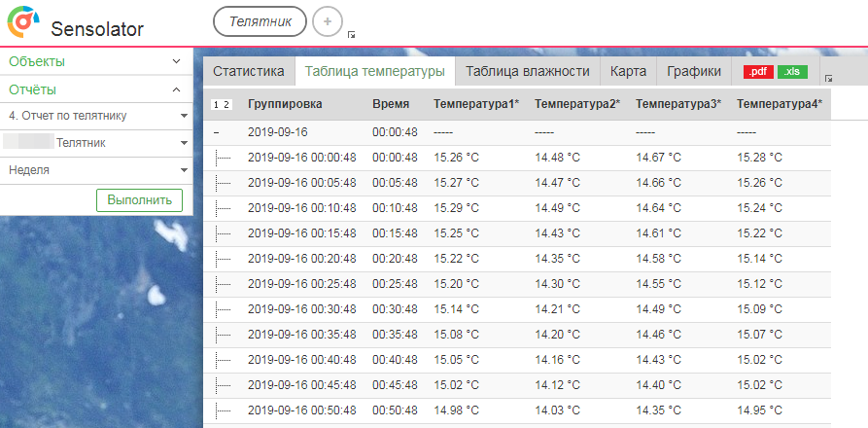Select grouping level 1 in table header
868x428 pixels.
216,104
